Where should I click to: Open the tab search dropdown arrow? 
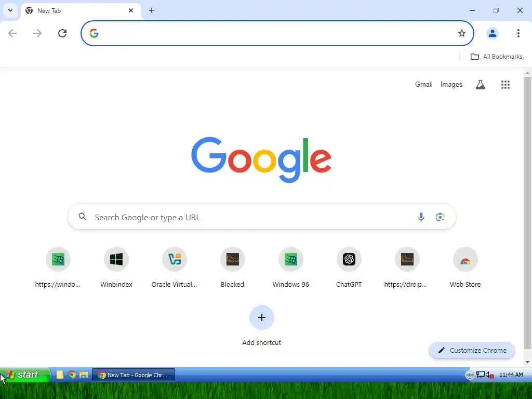click(x=10, y=10)
